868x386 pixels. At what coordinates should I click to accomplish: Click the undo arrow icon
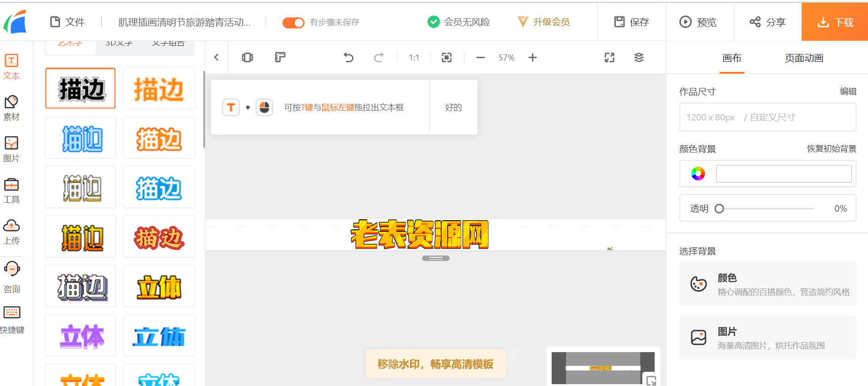tap(348, 58)
